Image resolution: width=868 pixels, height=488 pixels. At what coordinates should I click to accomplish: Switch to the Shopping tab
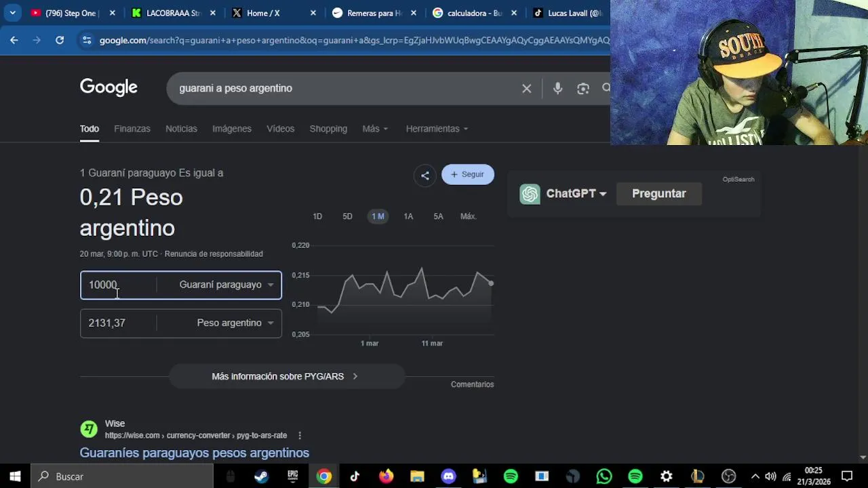[328, 129]
